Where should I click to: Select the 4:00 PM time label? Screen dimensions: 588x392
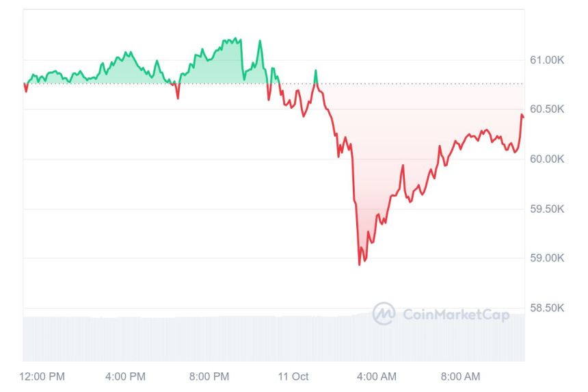coord(126,376)
